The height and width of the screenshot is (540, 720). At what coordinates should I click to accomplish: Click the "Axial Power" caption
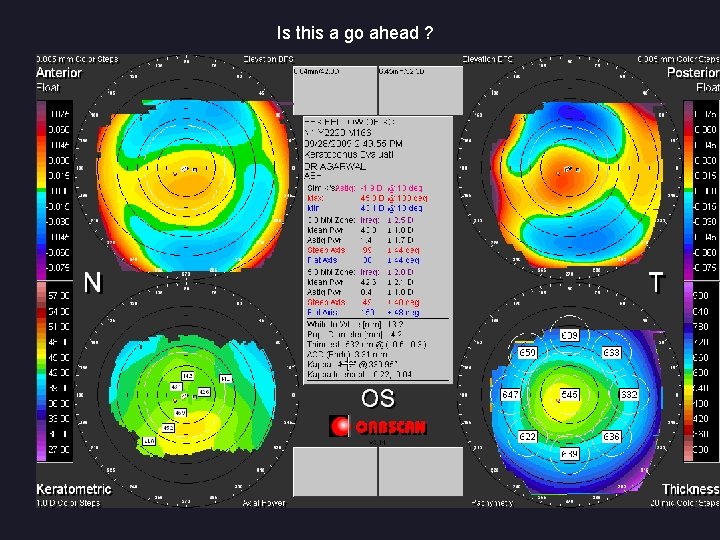264,503
